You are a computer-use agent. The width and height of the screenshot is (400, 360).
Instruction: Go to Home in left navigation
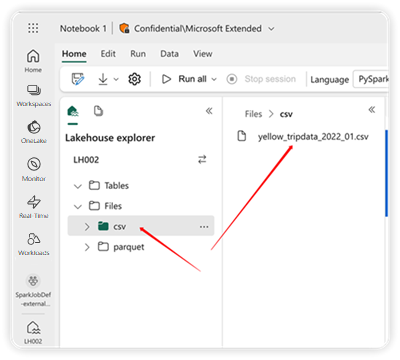(x=33, y=60)
